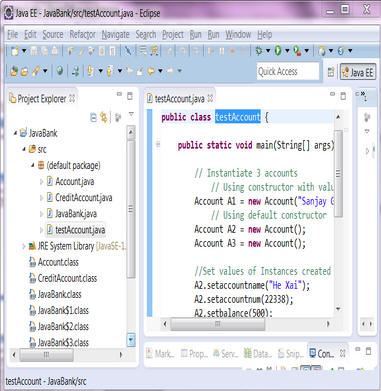The image size is (381, 391).
Task: Close the testAccount.java editor tab
Action: pos(210,99)
